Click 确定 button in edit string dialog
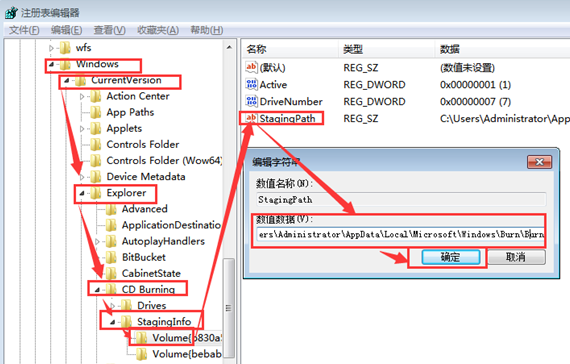This screenshot has height=364, width=570. point(451,257)
